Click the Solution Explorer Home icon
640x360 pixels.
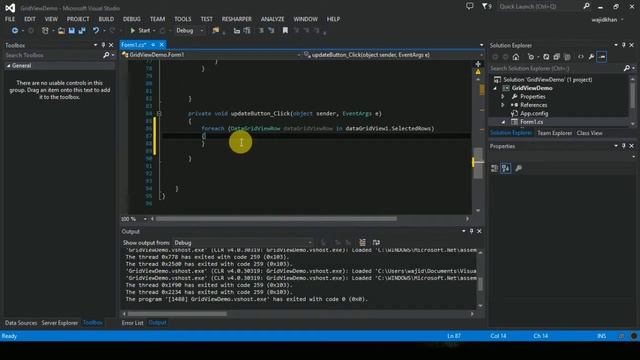tap(516, 57)
